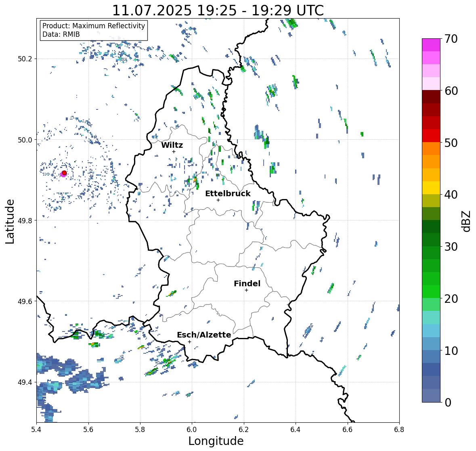Click the 40 colorbar tick label
476x451 pixels.
(x=451, y=195)
